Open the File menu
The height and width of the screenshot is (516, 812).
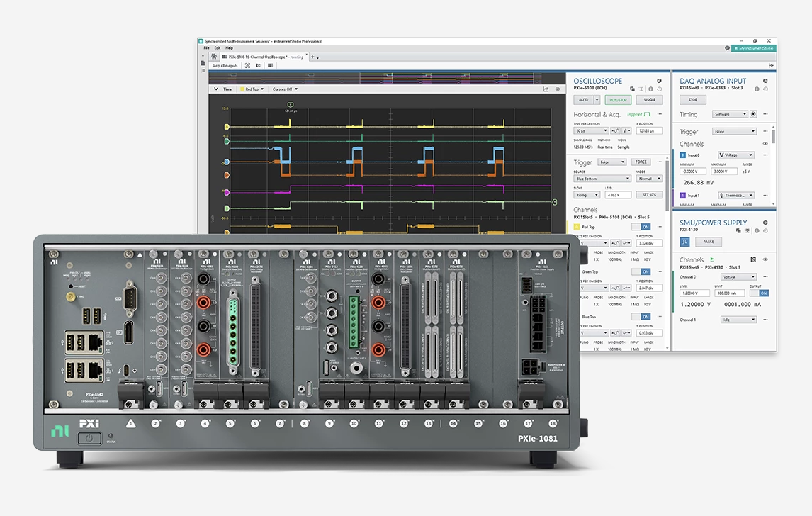tap(207, 47)
